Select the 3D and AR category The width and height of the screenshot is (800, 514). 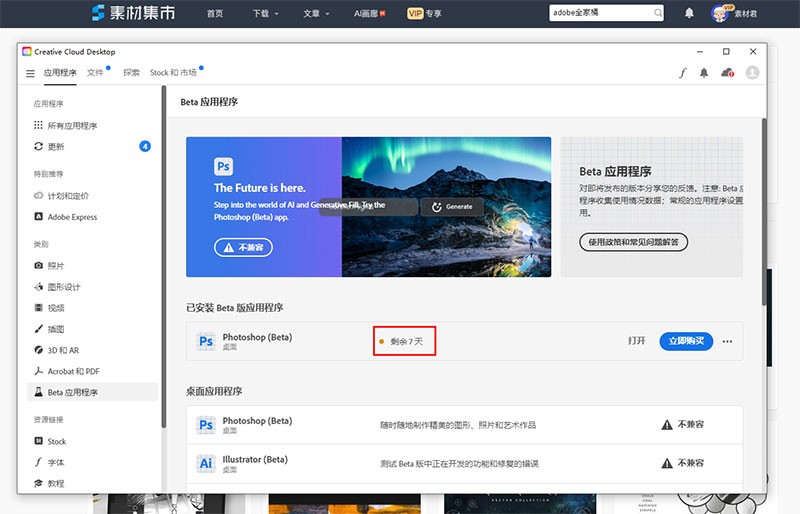click(57, 350)
